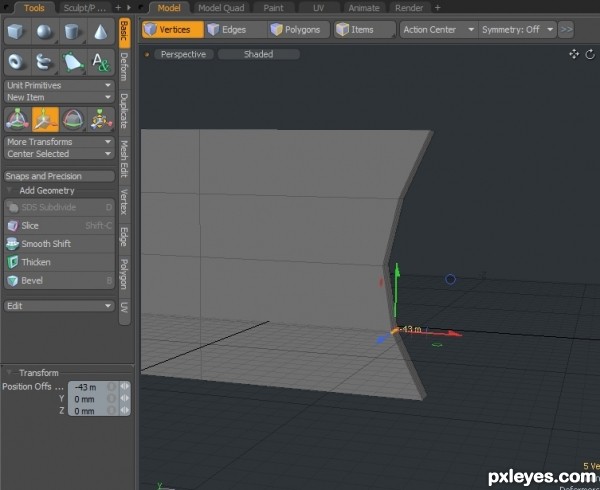Screen dimensions: 600x490
Task: Add a cone primitive
Action: pyautogui.click(x=101, y=32)
